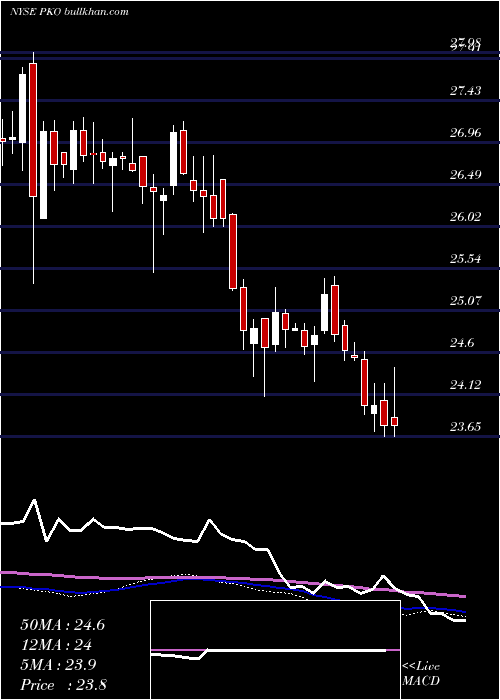Viewport: 500px width, 700px height.
Task: Click the 23.65 price axis label
Action: pos(466,427)
